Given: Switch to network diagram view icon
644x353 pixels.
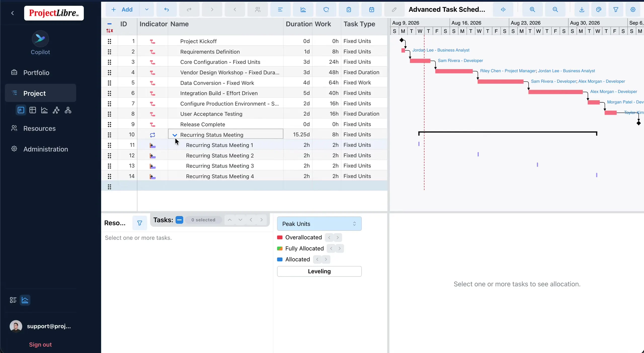Looking at the screenshot, I should coord(56,110).
